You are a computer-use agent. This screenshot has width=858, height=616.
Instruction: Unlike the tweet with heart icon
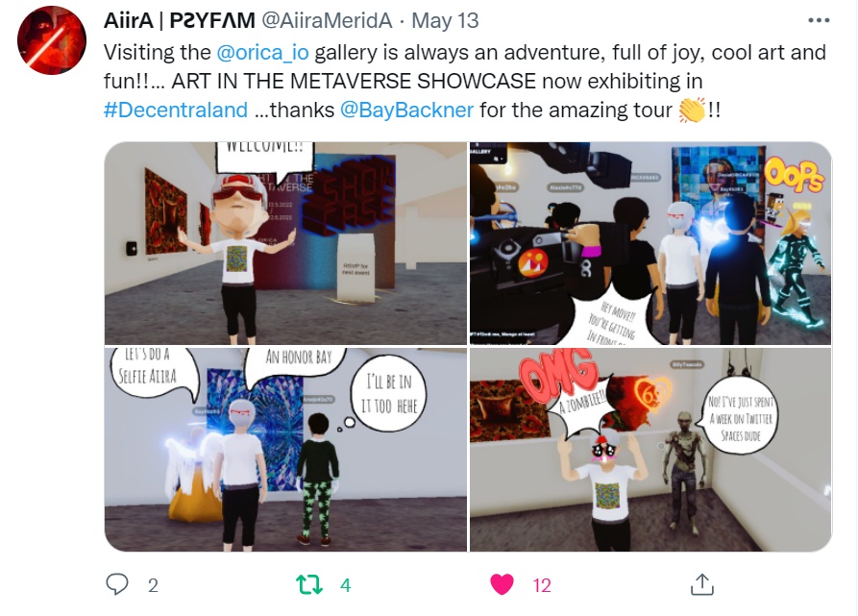502,584
